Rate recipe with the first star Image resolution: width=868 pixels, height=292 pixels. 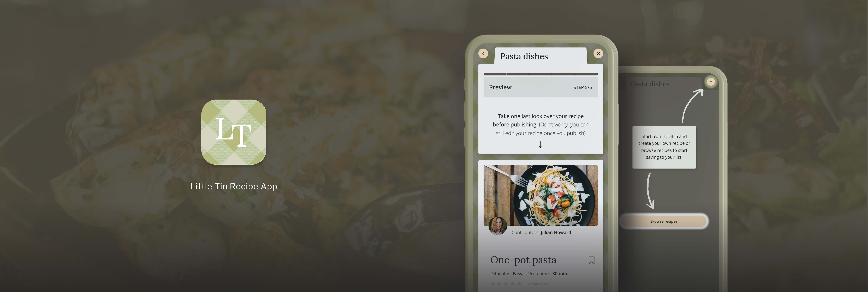[x=493, y=284]
